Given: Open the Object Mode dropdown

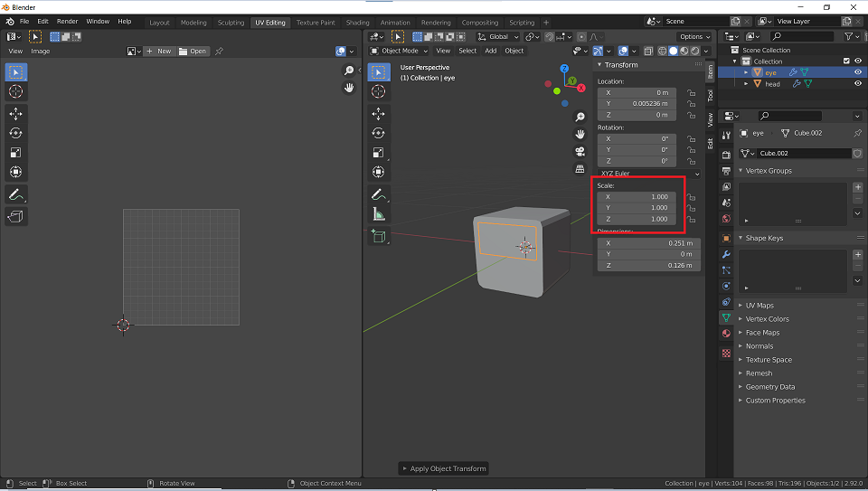Looking at the screenshot, I should click(x=399, y=51).
